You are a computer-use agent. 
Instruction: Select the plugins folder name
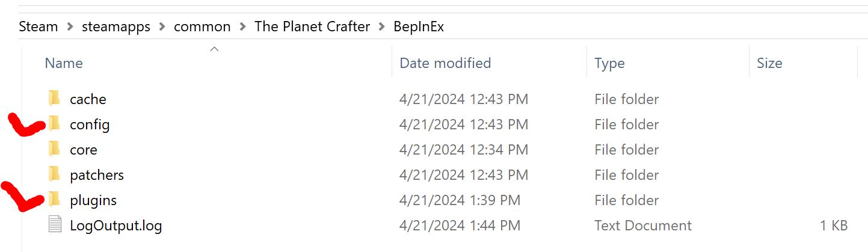click(x=93, y=200)
